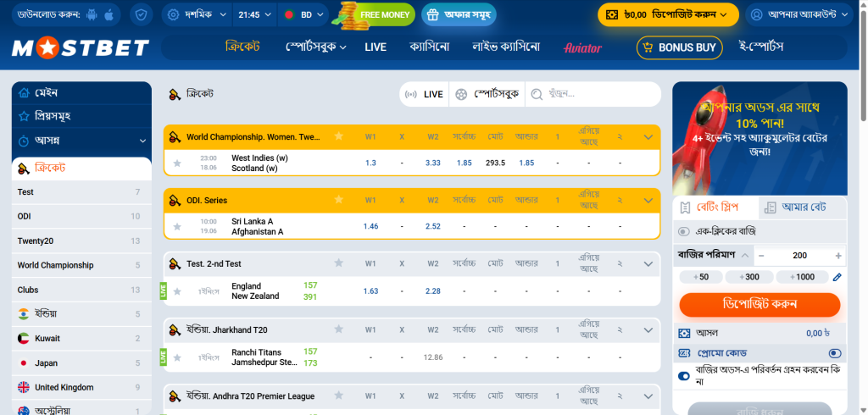Open the account dropdown in header
The image size is (868, 415).
pos(799,15)
